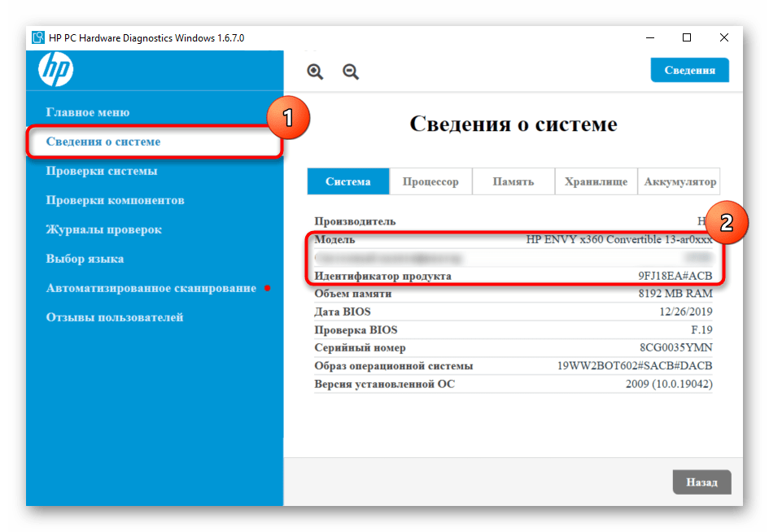The height and width of the screenshot is (532, 769).
Task: Switch to the Система tab
Action: click(x=348, y=181)
